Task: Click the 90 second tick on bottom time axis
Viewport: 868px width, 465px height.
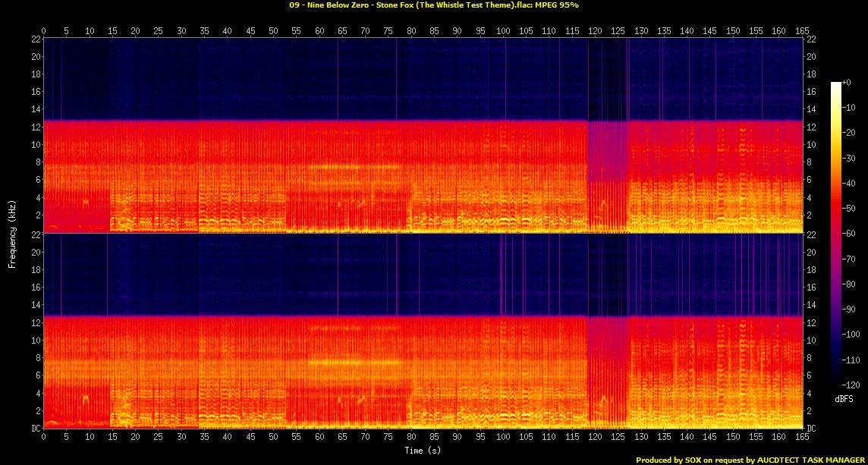Action: tap(457, 438)
